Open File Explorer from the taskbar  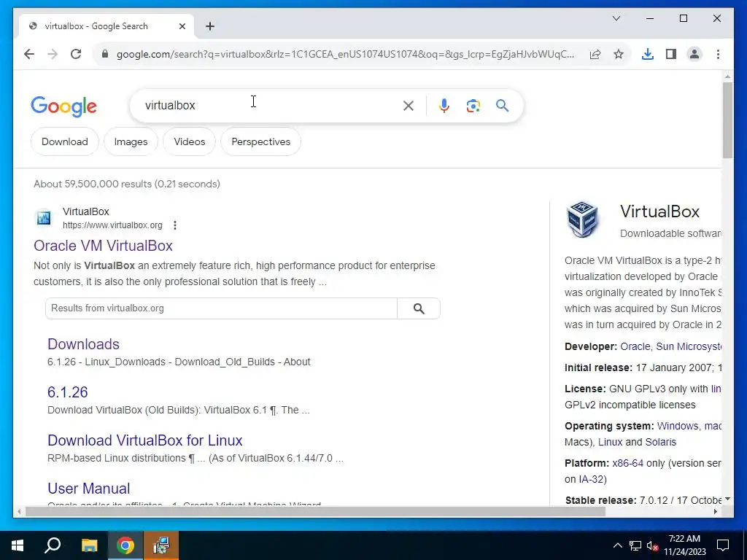(x=89, y=545)
